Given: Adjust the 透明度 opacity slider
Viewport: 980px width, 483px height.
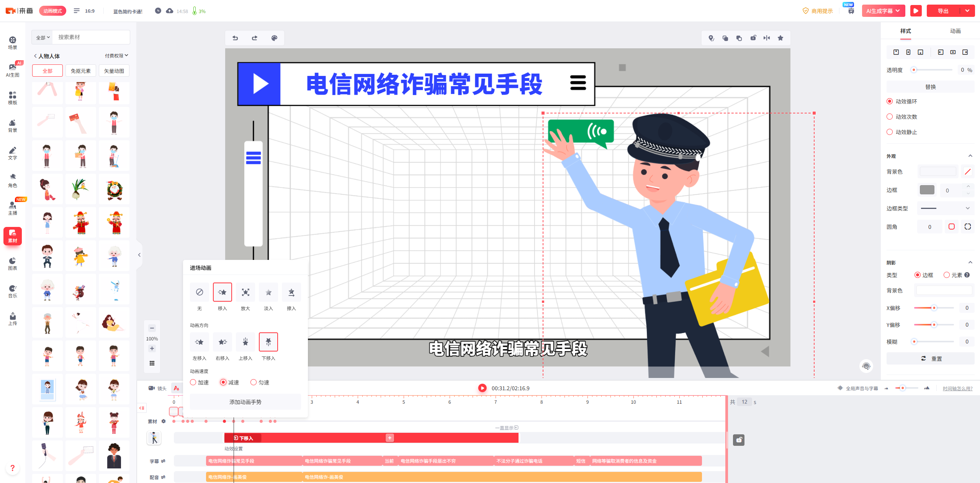Looking at the screenshot, I should 914,70.
